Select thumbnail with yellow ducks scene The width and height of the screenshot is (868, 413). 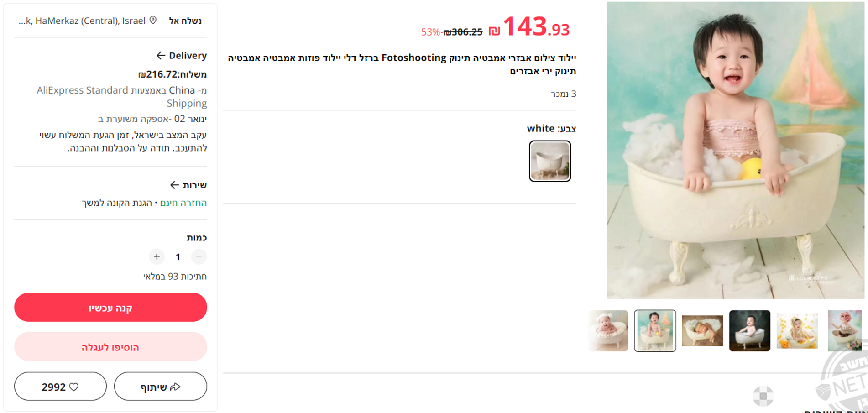click(x=797, y=331)
